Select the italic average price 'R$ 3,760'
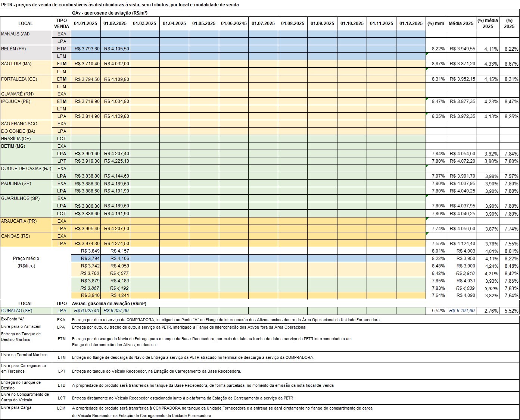Screen dimensions: 520x420 (86, 273)
